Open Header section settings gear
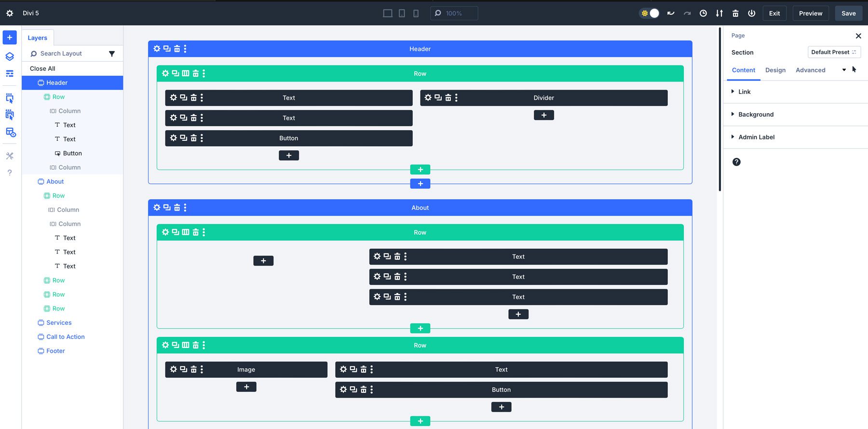The image size is (868, 429). [x=157, y=49]
